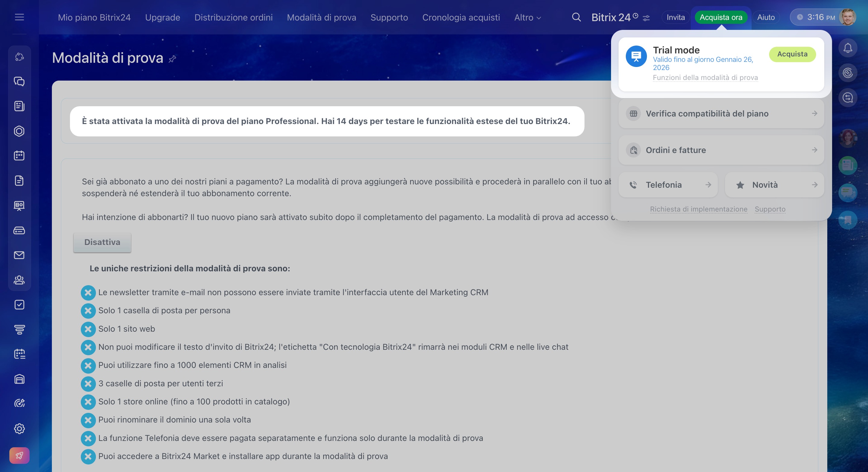Click the search magnifier icon
868x472 pixels.
click(576, 17)
